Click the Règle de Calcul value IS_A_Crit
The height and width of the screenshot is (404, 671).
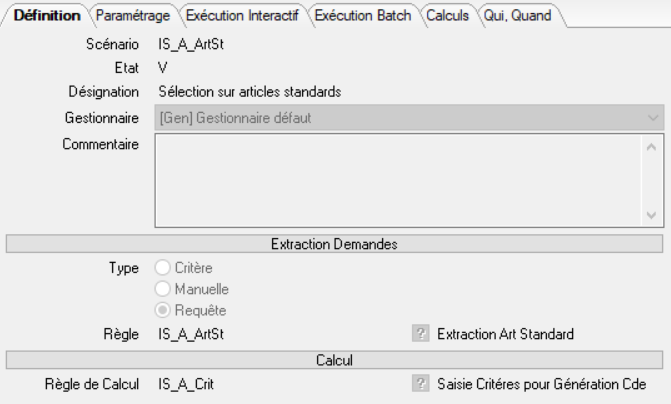(186, 382)
